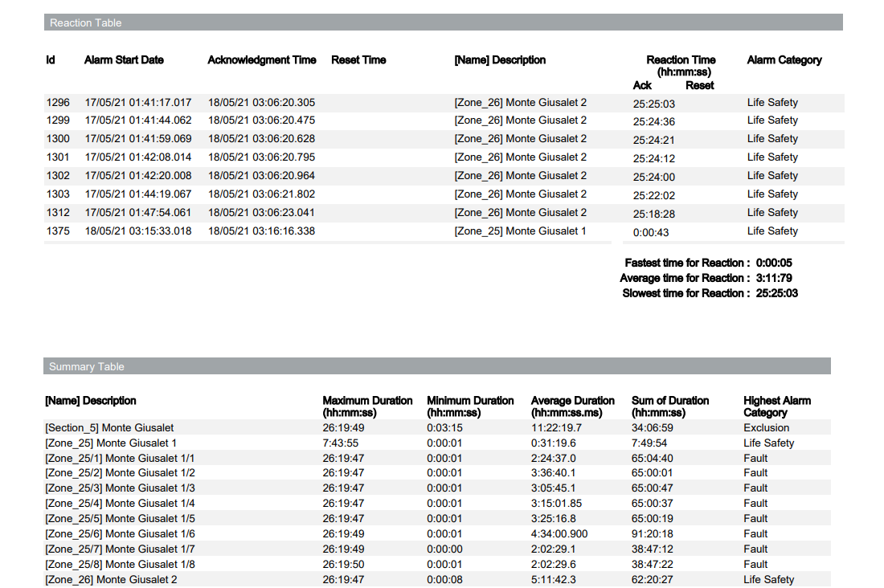Click the Summary Table section header
The width and height of the screenshot is (884, 588).
[x=85, y=366]
